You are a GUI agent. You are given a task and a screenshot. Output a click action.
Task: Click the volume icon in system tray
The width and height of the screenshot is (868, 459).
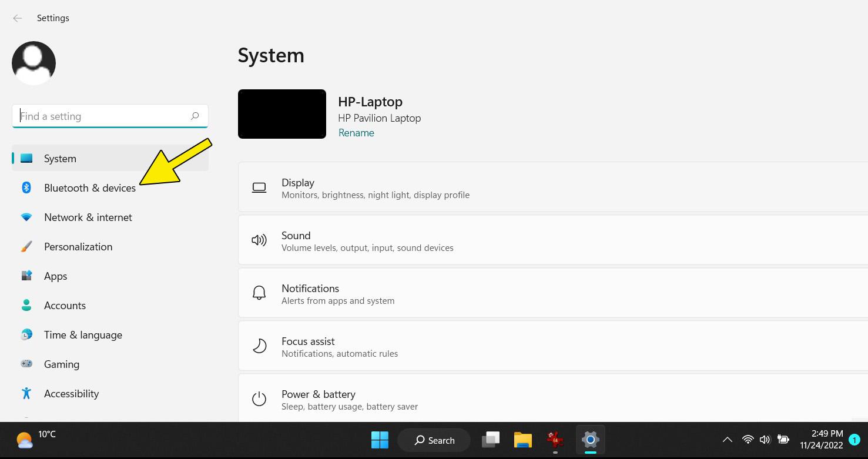click(x=765, y=440)
